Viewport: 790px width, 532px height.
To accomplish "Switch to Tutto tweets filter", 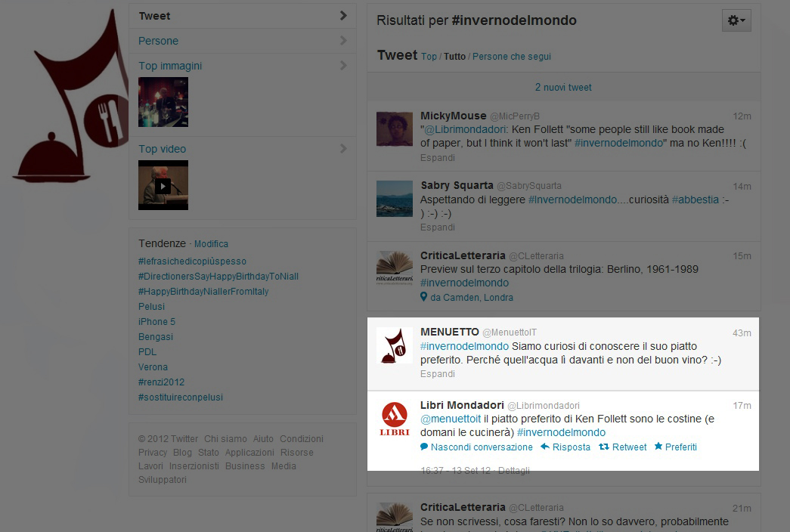I will (454, 57).
